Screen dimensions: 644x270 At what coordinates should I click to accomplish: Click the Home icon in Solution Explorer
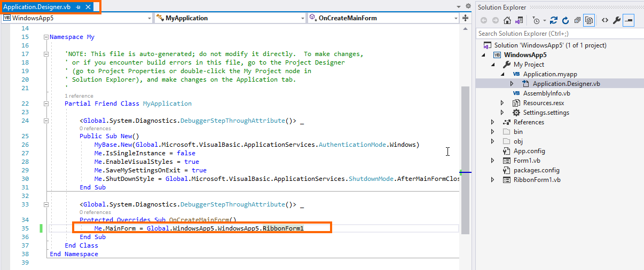[x=506, y=20]
